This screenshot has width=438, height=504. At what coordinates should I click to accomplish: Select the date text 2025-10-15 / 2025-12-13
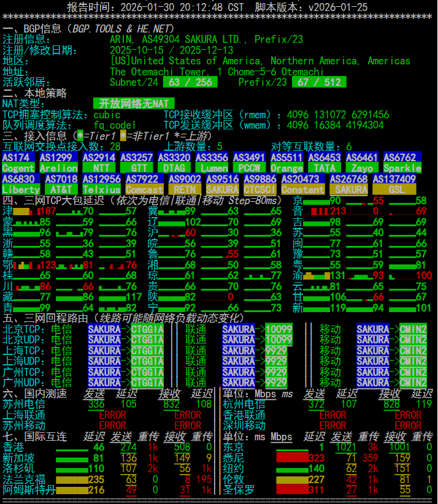(171, 50)
